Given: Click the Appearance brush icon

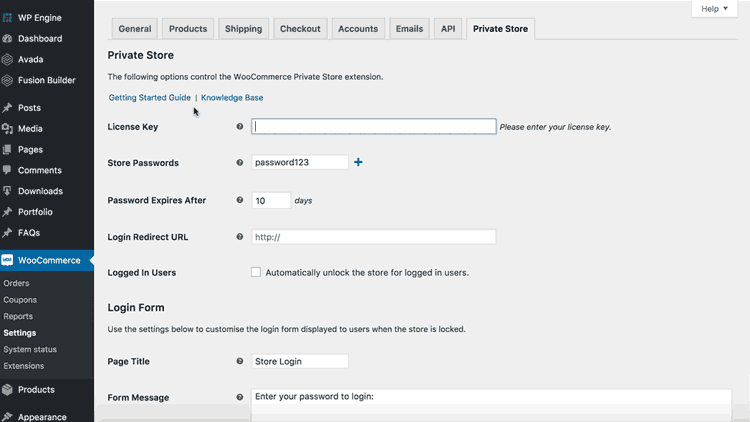Looking at the screenshot, I should [x=7, y=417].
